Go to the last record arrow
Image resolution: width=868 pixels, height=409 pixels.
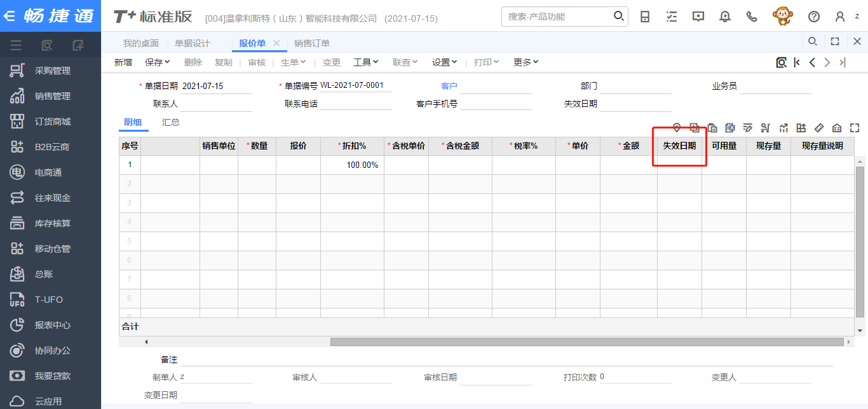click(843, 62)
